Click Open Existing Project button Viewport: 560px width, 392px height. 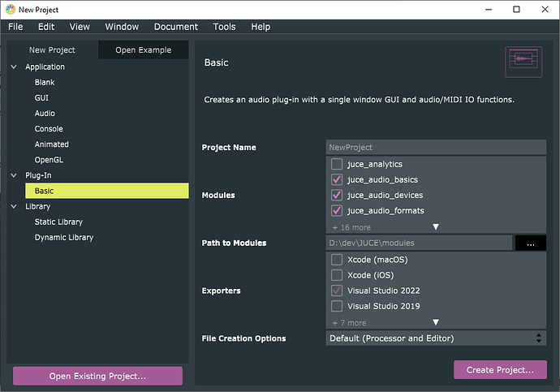pos(97,376)
